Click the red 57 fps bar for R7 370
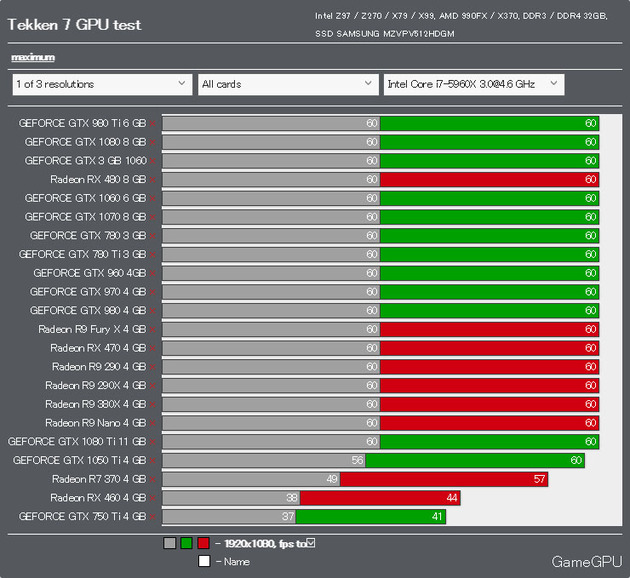The image size is (630, 578). pos(444,479)
